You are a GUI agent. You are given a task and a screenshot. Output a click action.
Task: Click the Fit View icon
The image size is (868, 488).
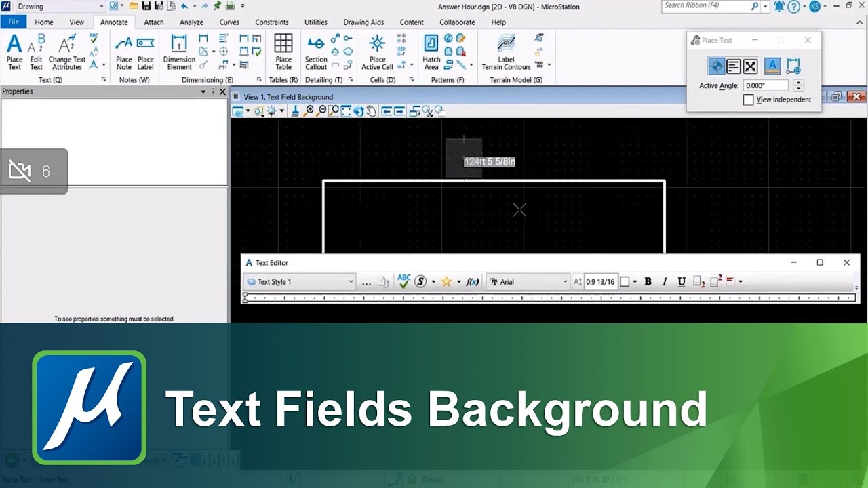pyautogui.click(x=346, y=110)
